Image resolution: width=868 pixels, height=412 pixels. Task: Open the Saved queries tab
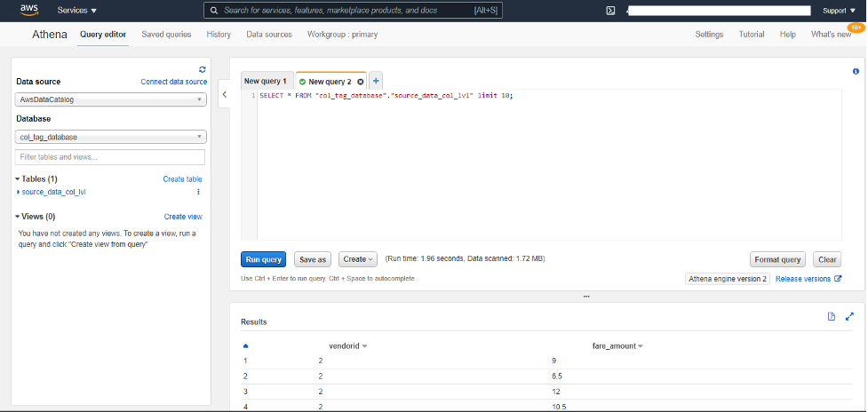167,35
